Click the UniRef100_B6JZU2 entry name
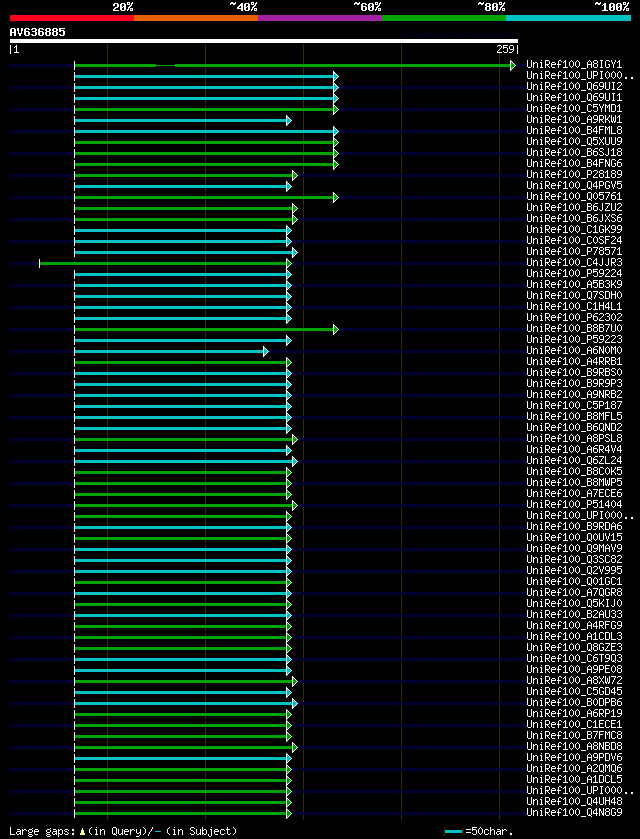The height and width of the screenshot is (839, 640). (574, 208)
